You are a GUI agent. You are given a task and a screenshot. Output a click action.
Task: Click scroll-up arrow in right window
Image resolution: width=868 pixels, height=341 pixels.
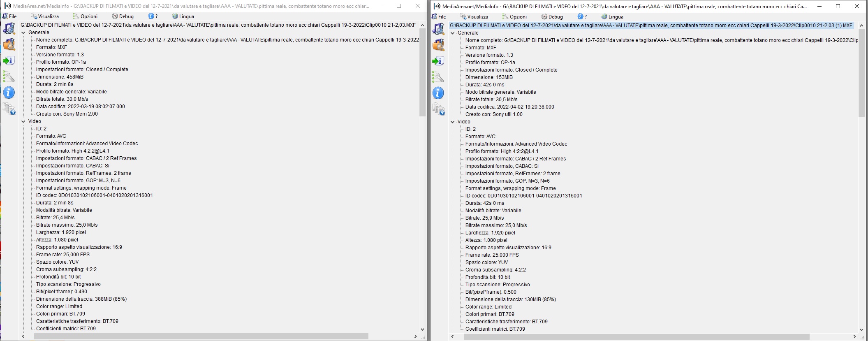pos(862,26)
